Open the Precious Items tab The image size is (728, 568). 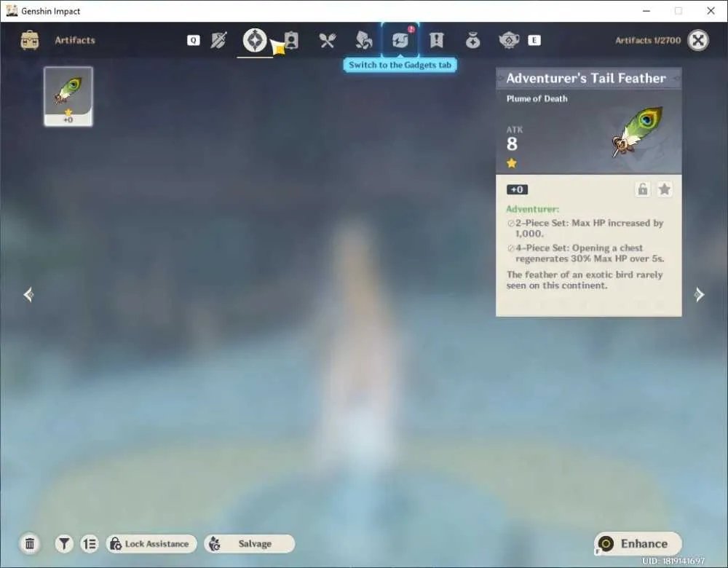472,40
